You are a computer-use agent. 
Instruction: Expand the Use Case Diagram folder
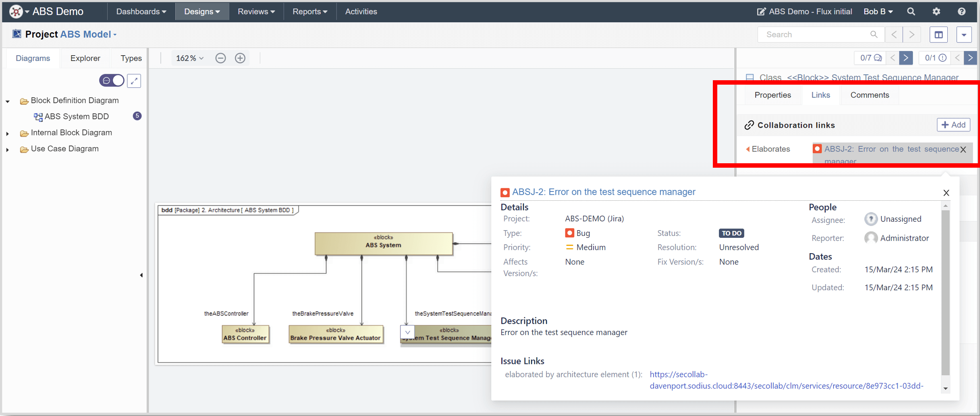pos(7,149)
